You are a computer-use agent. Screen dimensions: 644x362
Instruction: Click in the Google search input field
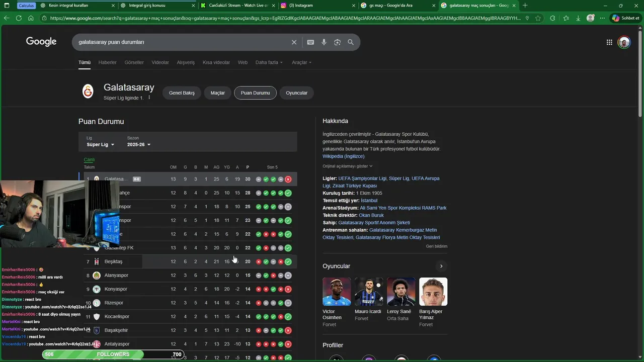point(181,42)
